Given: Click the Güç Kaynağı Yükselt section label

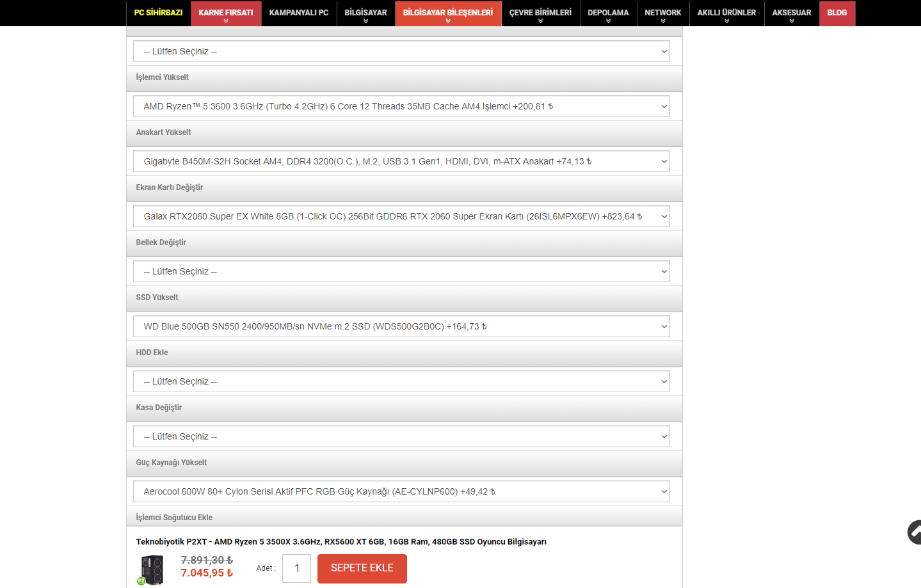Looking at the screenshot, I should tap(172, 463).
